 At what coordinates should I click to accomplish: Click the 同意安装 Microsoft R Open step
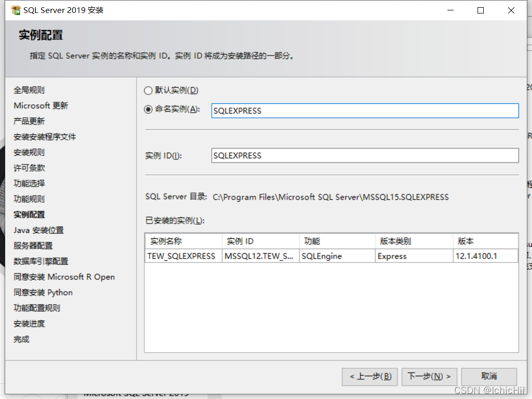point(64,277)
